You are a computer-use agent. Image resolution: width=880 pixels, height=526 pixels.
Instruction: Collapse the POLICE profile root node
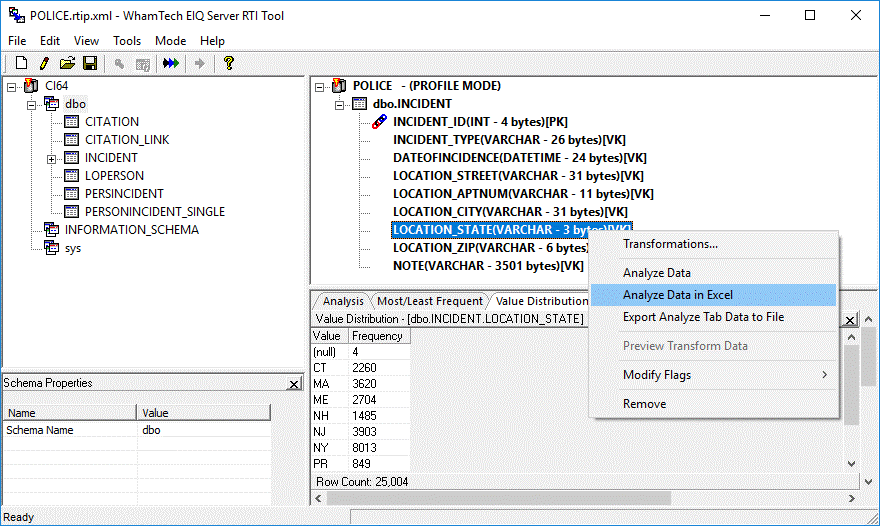coord(319,87)
